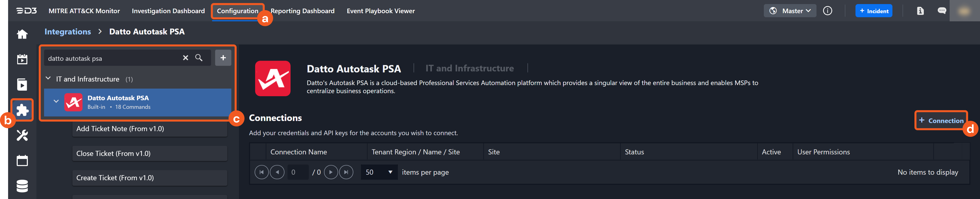Viewport: 980px width, 199px height.
Task: Go to the Integrations breadcrumb link
Action: click(x=68, y=32)
